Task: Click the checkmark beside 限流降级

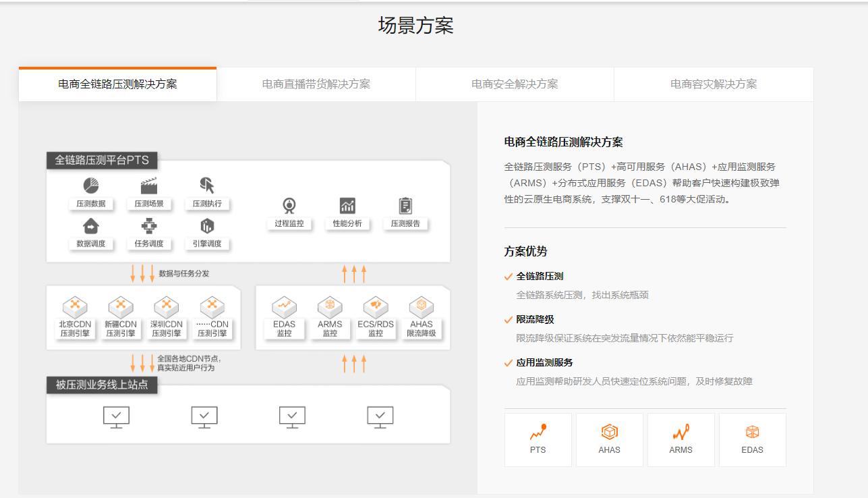Action: (x=509, y=319)
